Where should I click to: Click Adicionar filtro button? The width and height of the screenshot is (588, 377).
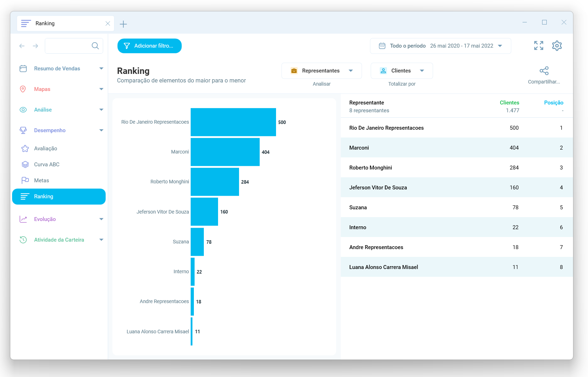pyautogui.click(x=149, y=46)
